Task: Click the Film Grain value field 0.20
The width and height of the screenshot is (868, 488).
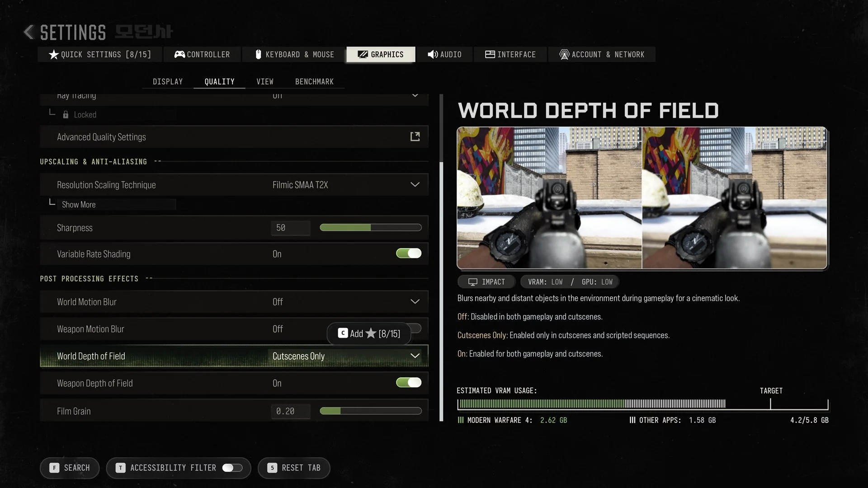Action: (291, 411)
